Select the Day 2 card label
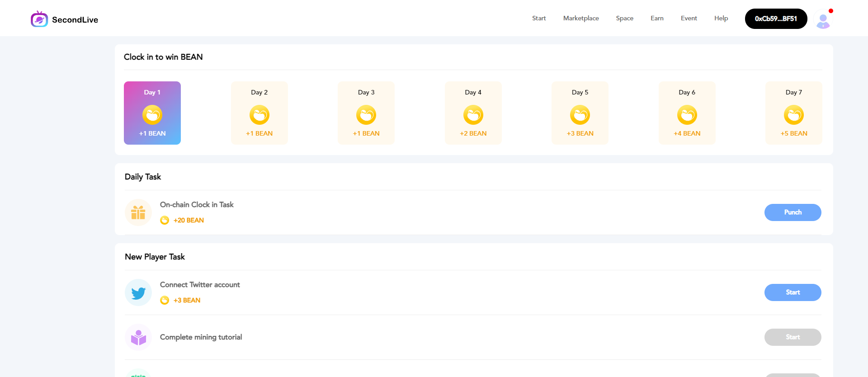The height and width of the screenshot is (377, 868). (259, 92)
